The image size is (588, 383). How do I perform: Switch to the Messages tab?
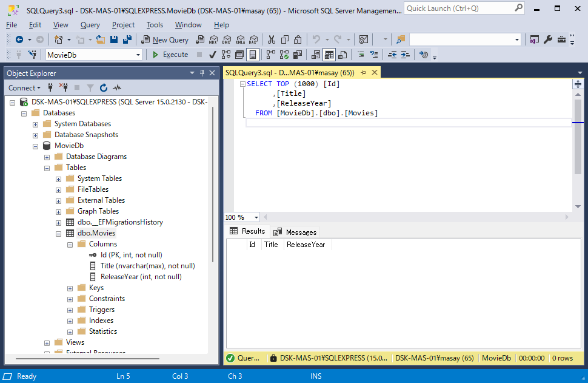tap(295, 232)
